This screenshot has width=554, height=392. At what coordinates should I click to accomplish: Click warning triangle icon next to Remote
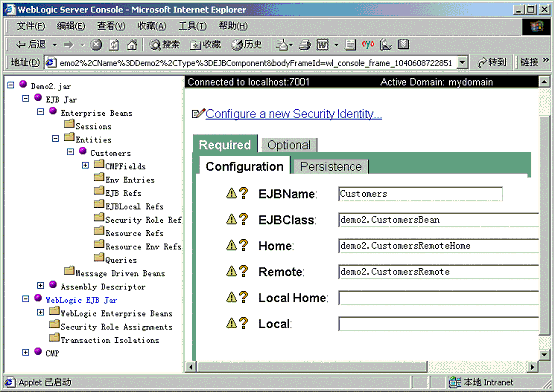point(231,271)
